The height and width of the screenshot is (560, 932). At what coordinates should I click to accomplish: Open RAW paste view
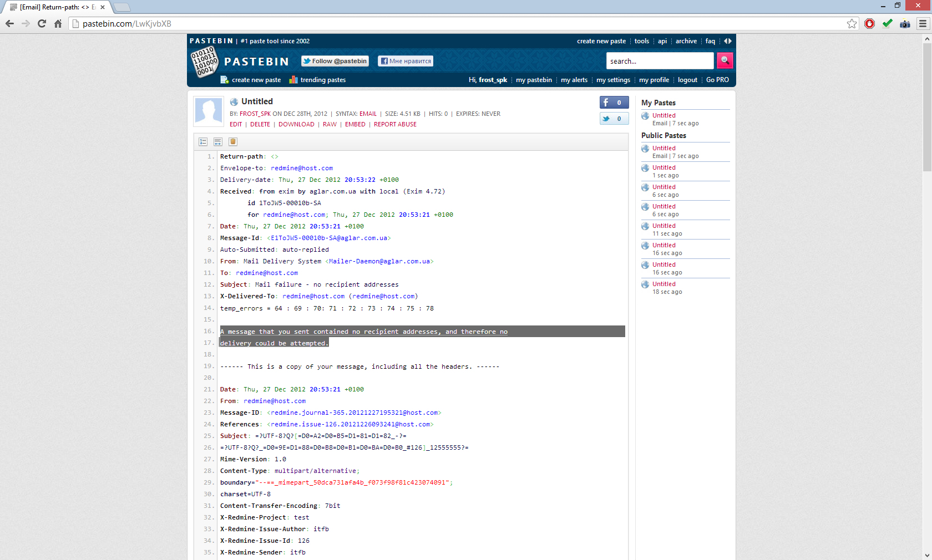coord(330,124)
